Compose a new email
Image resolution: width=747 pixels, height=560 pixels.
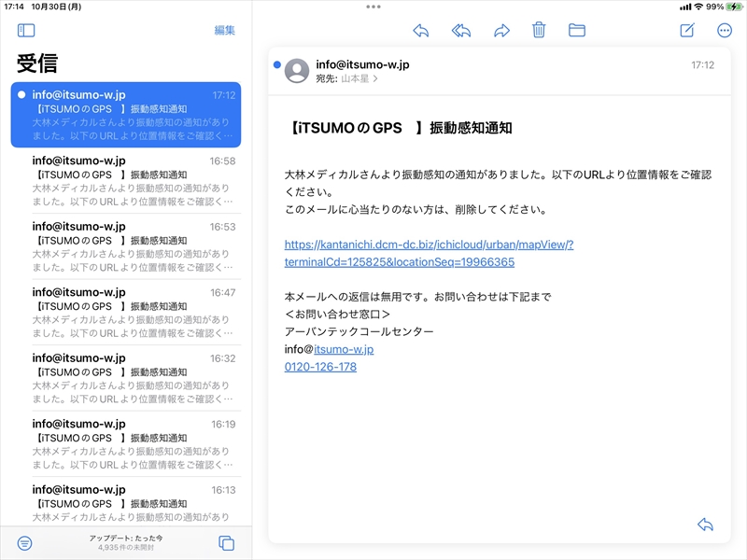coord(687,30)
